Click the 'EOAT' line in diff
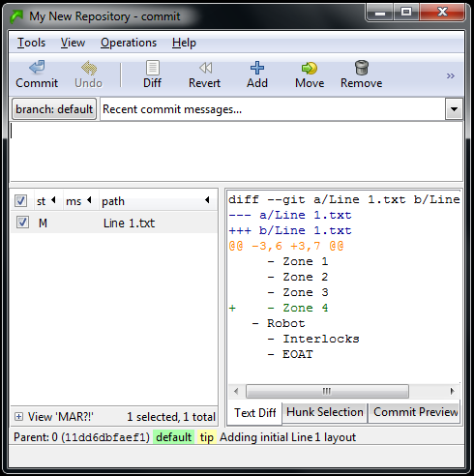 click(290, 354)
